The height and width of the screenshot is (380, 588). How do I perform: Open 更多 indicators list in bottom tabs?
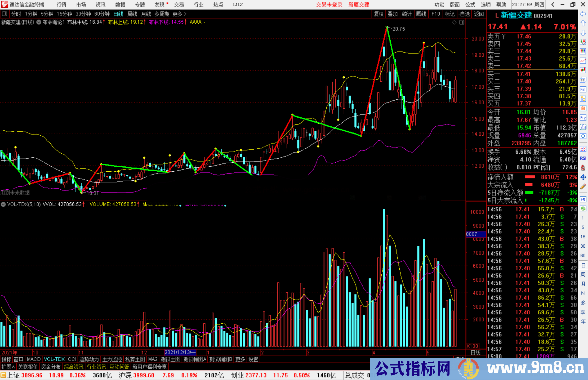[x=240, y=359]
